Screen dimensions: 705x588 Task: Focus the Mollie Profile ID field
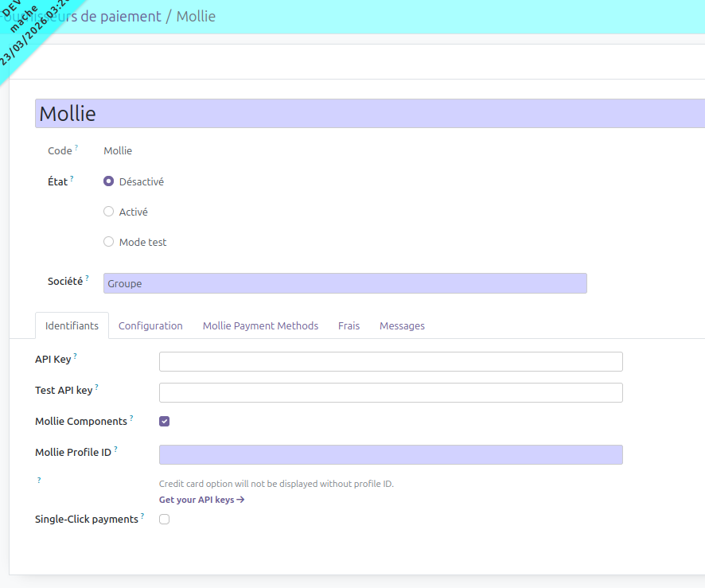391,454
